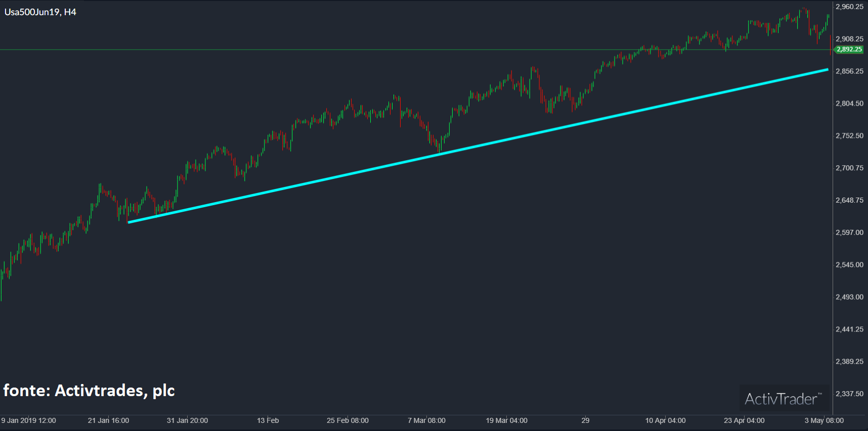
Task: Click the 2,545.00 price axis label
Action: pos(849,265)
